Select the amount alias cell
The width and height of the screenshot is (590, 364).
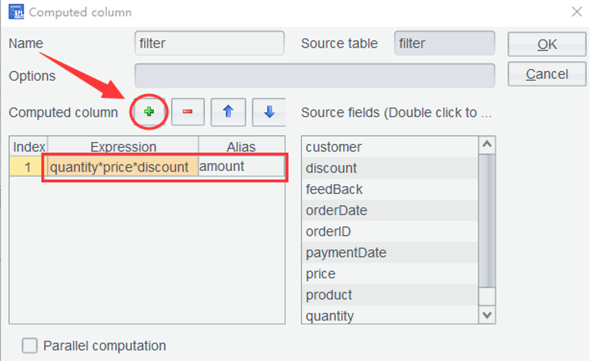(241, 167)
